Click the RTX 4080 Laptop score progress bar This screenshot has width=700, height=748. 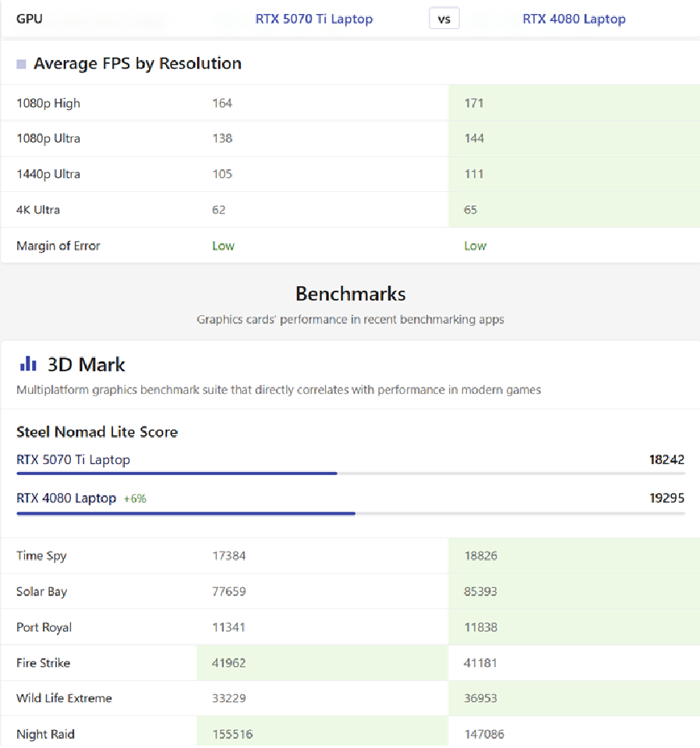pyautogui.click(x=351, y=513)
